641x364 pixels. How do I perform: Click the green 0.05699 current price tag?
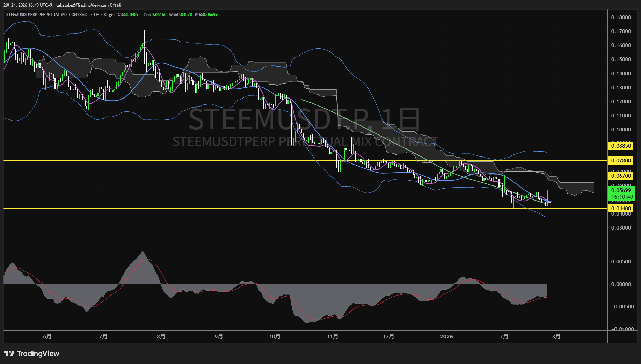tap(621, 190)
